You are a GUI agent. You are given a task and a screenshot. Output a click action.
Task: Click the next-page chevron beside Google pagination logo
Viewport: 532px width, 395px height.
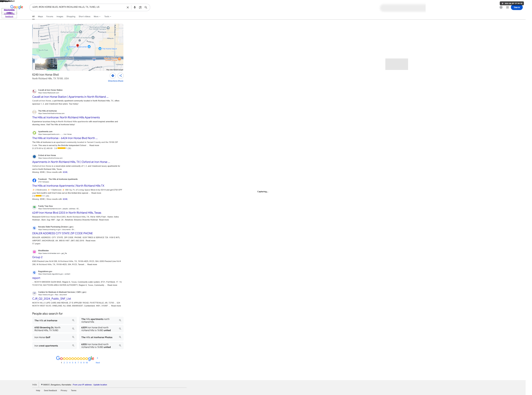[x=97, y=358]
